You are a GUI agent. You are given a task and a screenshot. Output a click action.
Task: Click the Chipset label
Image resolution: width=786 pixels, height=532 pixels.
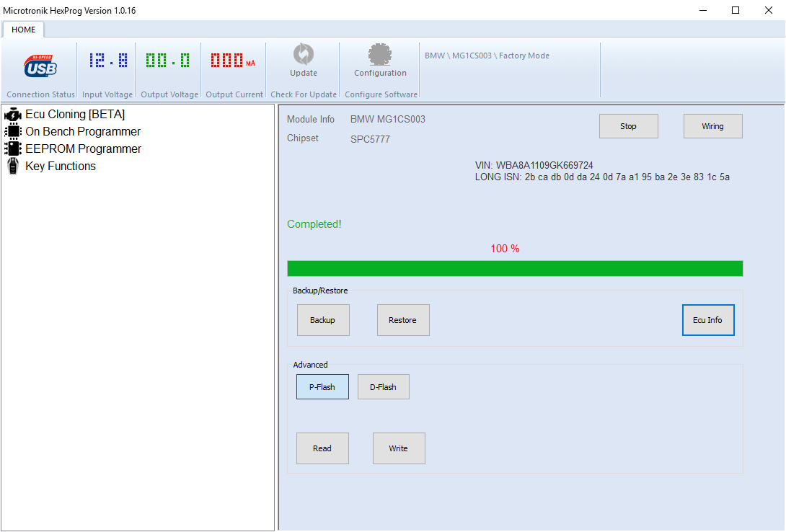tap(302, 138)
